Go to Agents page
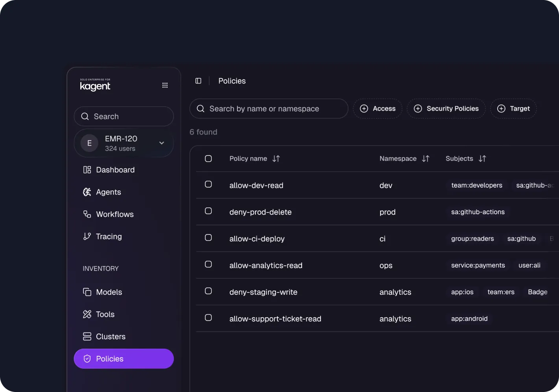The height and width of the screenshot is (392, 559). (x=124, y=192)
